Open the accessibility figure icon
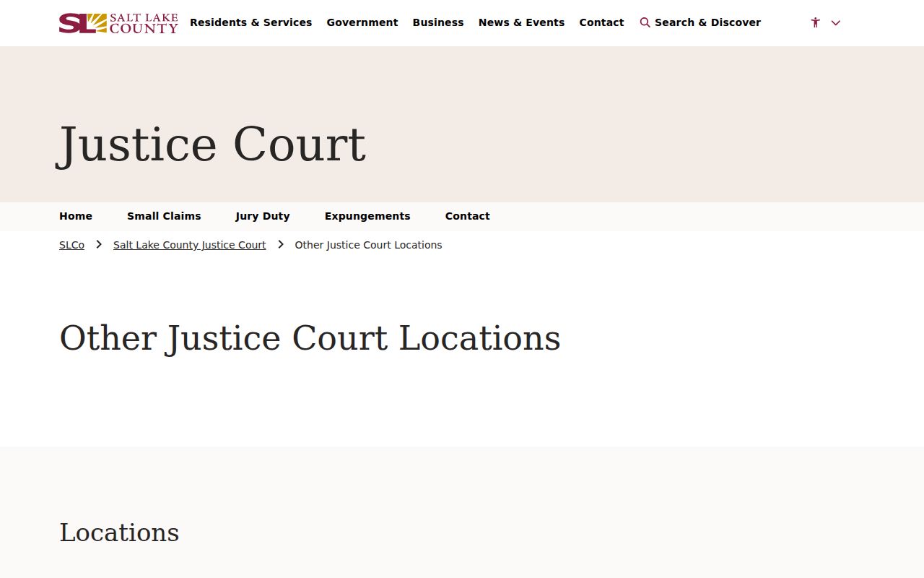This screenshot has height=578, width=924. (816, 22)
